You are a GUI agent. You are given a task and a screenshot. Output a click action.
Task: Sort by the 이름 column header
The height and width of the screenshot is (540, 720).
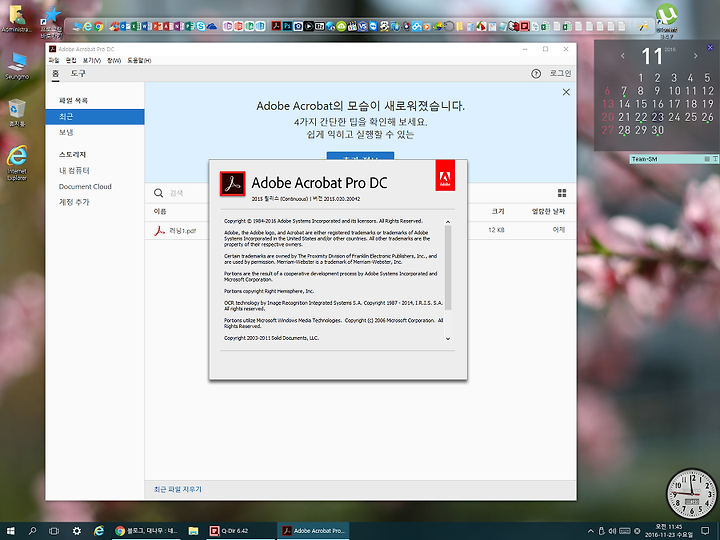[160, 211]
